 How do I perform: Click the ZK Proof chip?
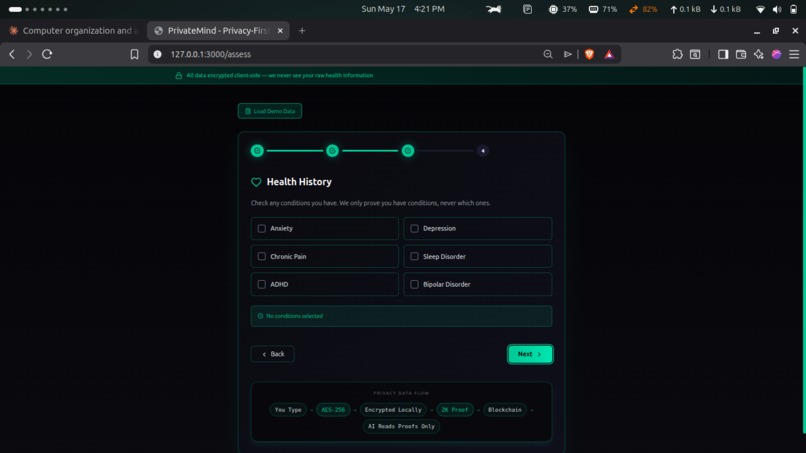(x=455, y=410)
